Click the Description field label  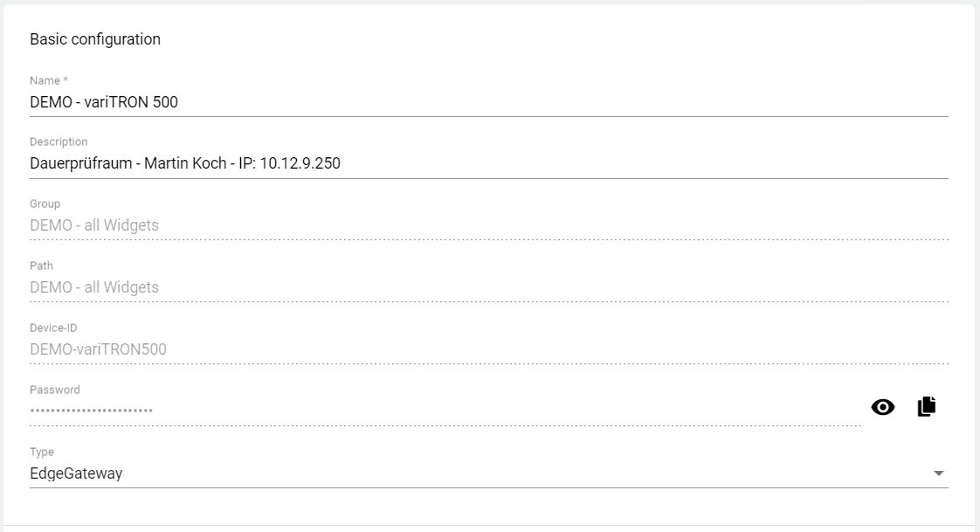tap(59, 142)
